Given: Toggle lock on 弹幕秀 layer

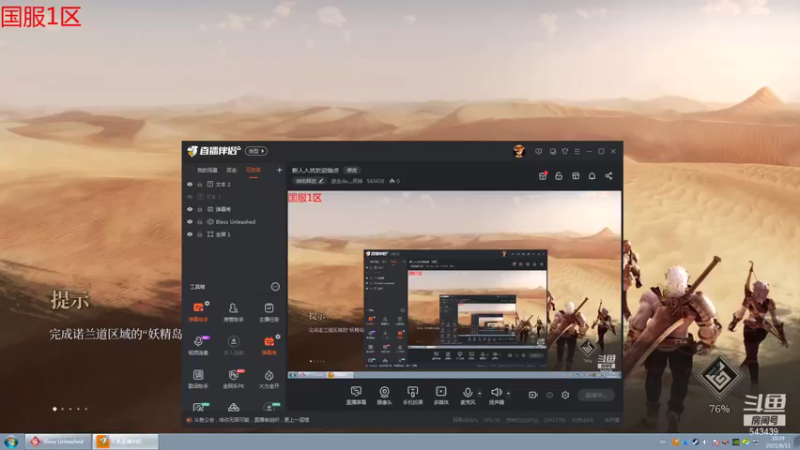Looking at the screenshot, I should pos(200,209).
